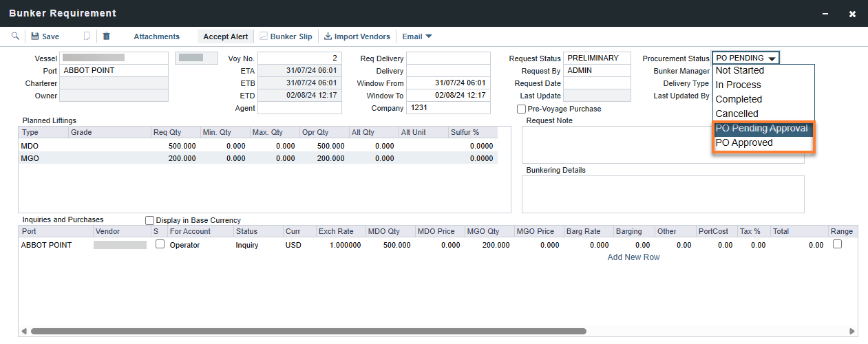
Task: Toggle Display in Base Currency checkbox
Action: point(149,220)
